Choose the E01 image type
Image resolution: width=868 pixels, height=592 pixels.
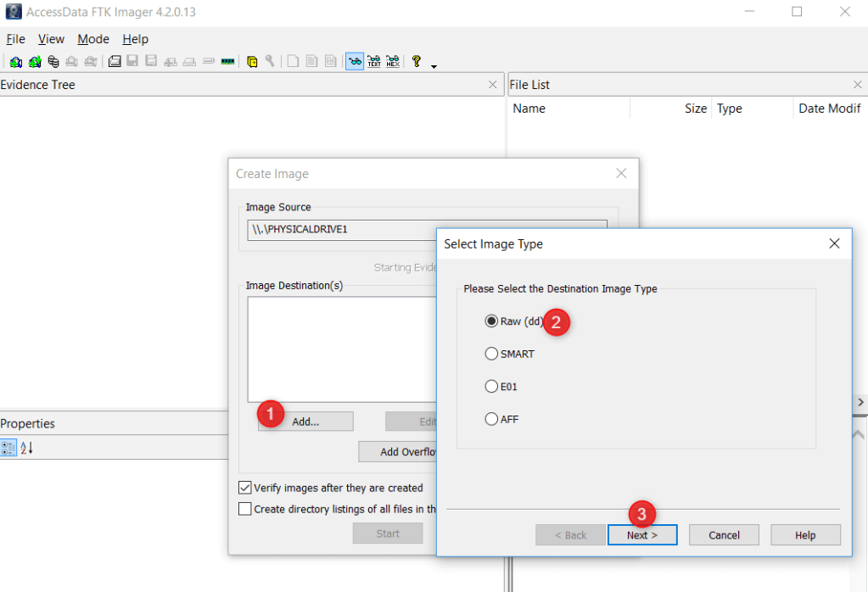[491, 387]
